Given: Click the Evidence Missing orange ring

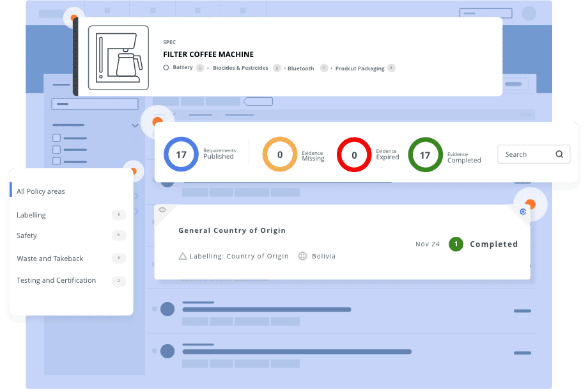Looking at the screenshot, I should 280,154.
